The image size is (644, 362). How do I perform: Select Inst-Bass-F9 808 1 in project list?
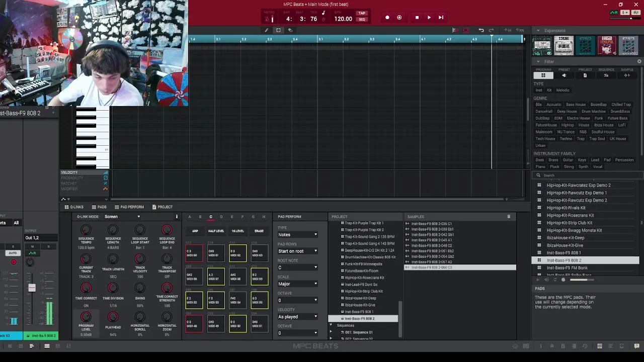point(359,312)
